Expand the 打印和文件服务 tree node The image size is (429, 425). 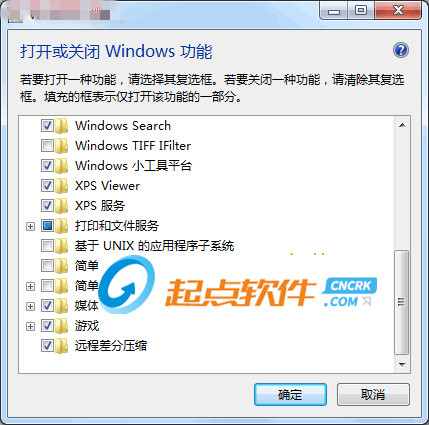pos(30,226)
